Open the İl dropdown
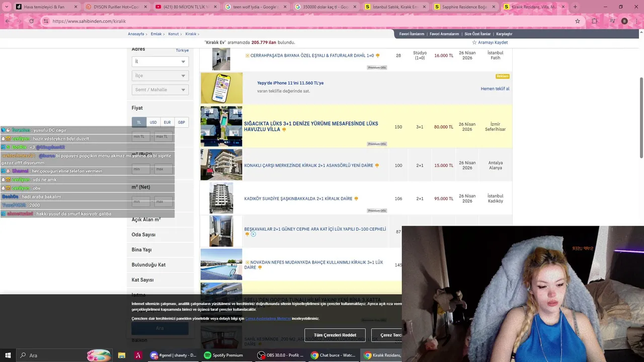 click(x=160, y=61)
